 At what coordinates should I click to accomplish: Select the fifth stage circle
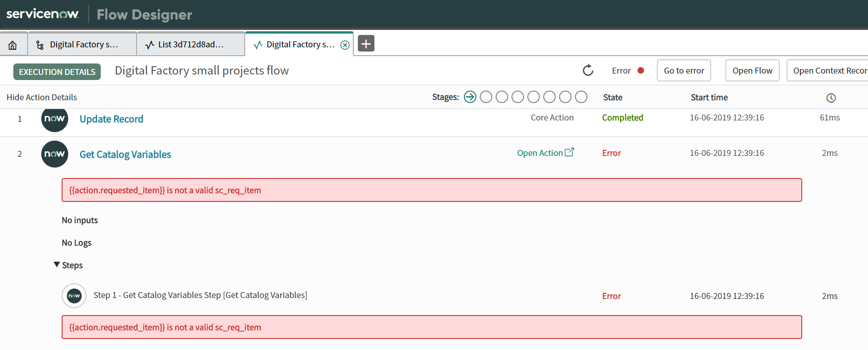point(534,97)
